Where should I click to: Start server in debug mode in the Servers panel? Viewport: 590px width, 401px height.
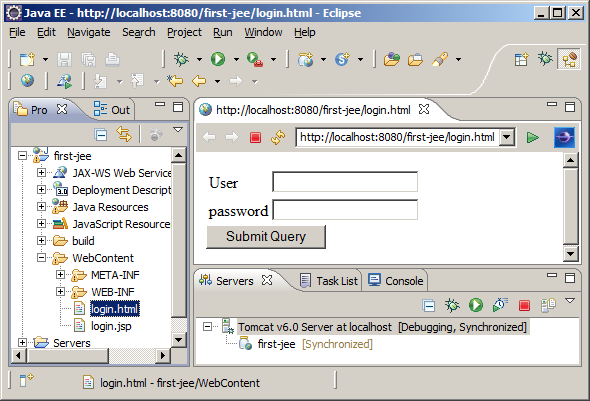point(452,305)
